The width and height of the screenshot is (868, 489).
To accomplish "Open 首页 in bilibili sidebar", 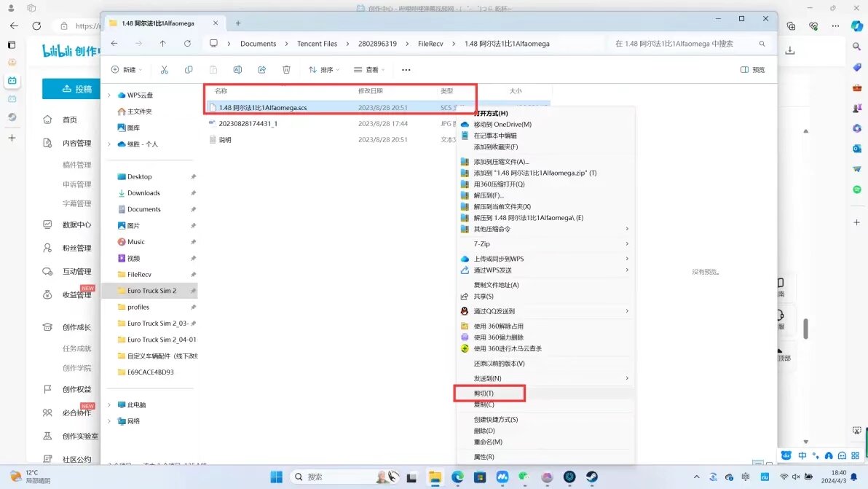I will (70, 120).
